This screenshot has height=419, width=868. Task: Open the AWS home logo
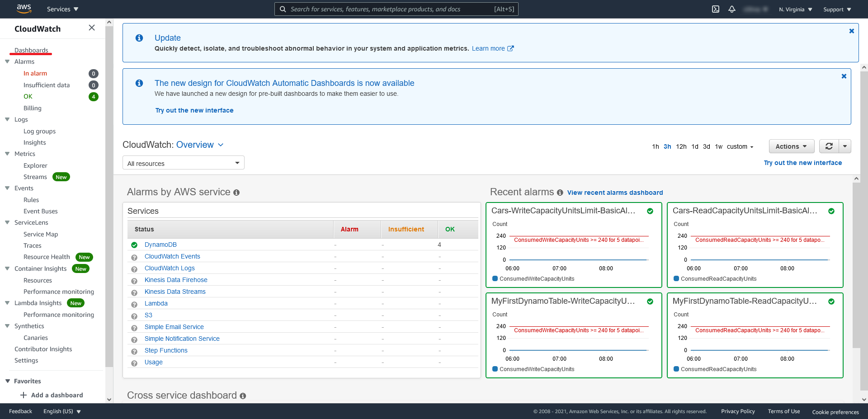click(x=24, y=9)
